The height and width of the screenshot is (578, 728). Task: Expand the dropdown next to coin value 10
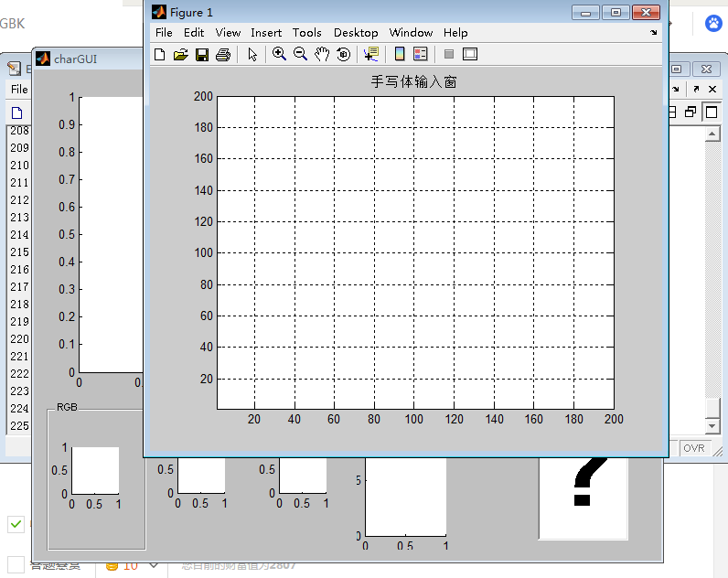[154, 565]
